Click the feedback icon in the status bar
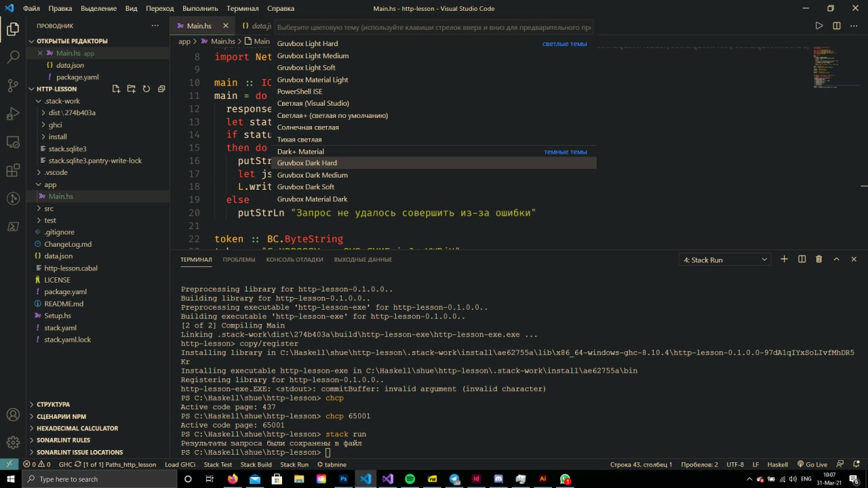The image size is (868, 488). click(840, 464)
